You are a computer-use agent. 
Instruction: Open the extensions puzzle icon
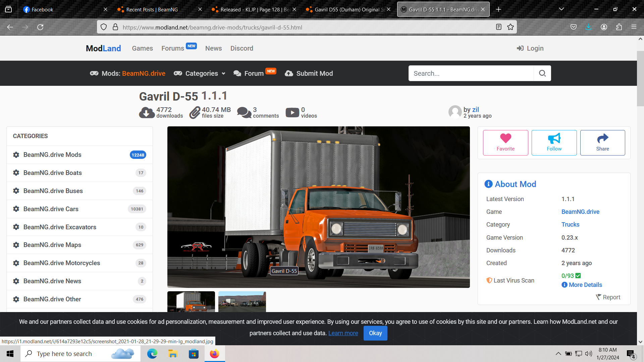619,27
